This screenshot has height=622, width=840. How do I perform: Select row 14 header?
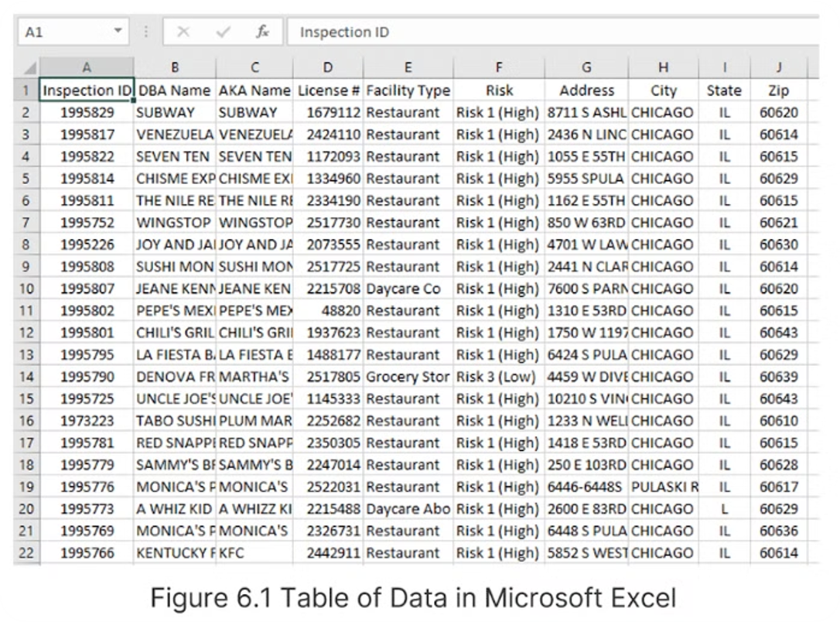tap(26, 377)
